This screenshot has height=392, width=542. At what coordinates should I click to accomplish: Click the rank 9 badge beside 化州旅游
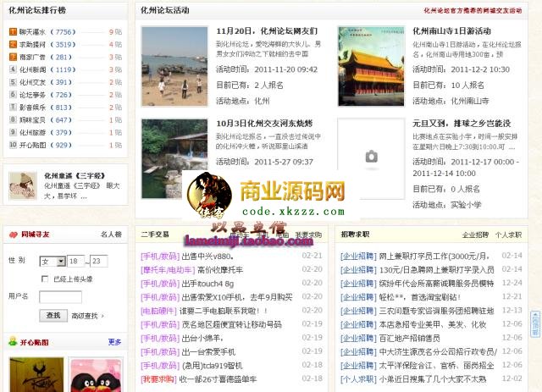(13, 132)
